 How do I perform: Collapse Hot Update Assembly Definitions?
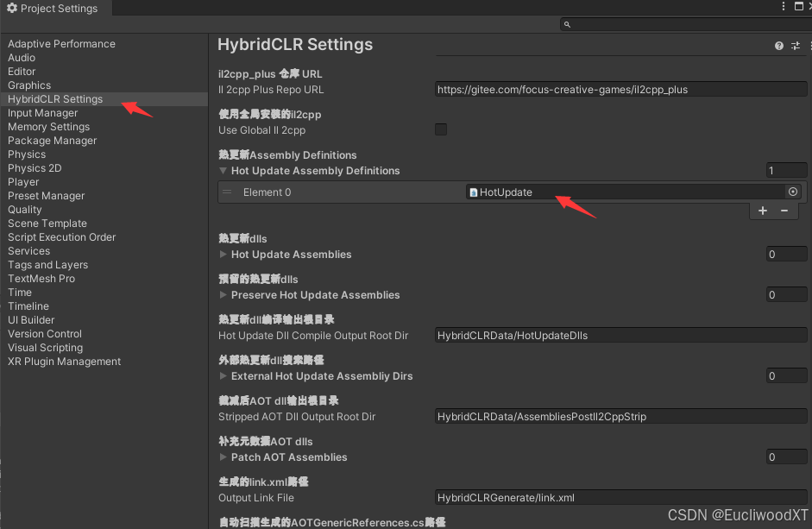point(223,170)
